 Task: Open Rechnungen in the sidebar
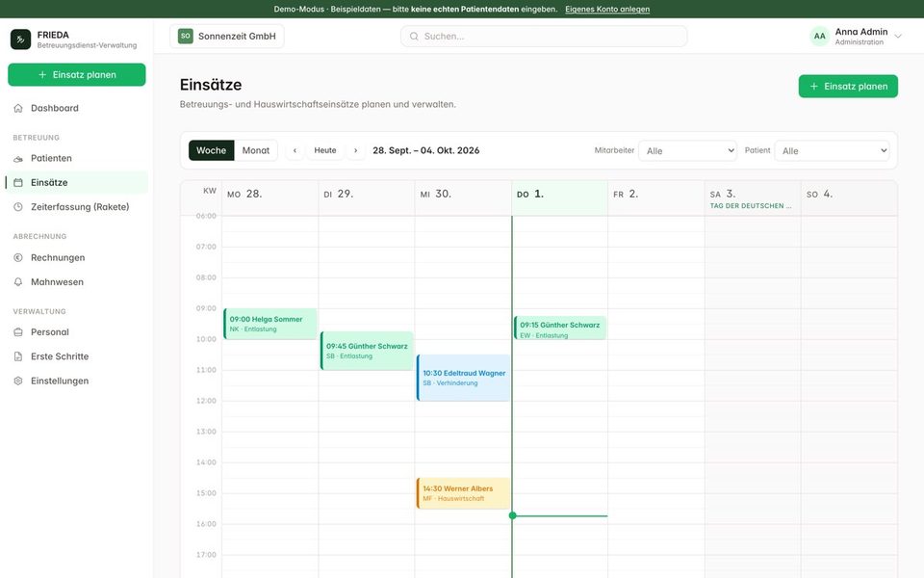click(x=77, y=258)
